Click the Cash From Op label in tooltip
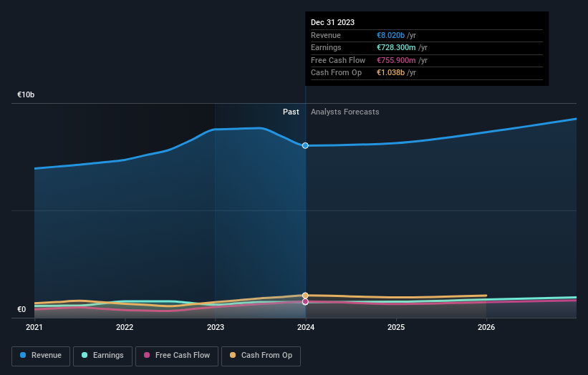 (337, 73)
